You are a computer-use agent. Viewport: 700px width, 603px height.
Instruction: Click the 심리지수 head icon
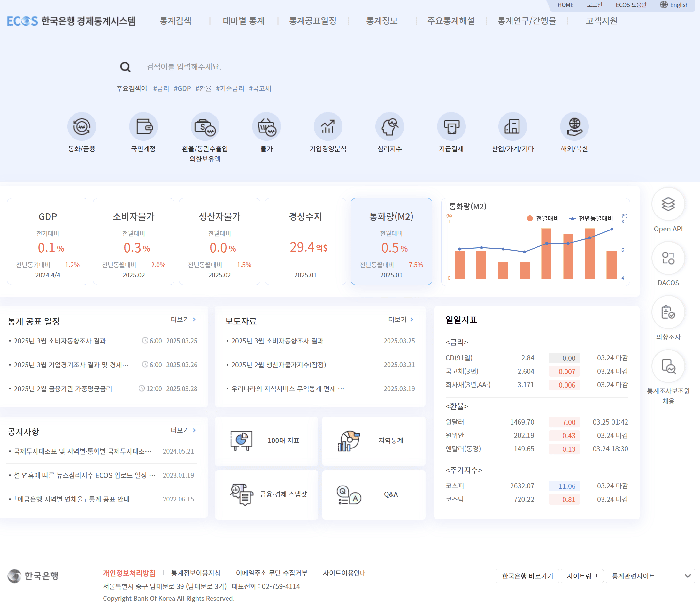pos(389,127)
